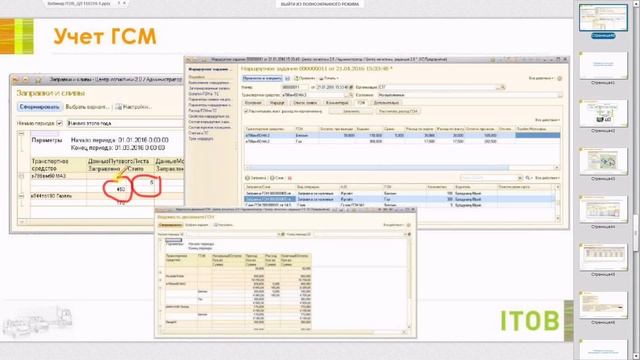Viewport: 640px width, 360px height.
Task: Collapse the МАЗ vehicle row group
Action: click(21, 176)
